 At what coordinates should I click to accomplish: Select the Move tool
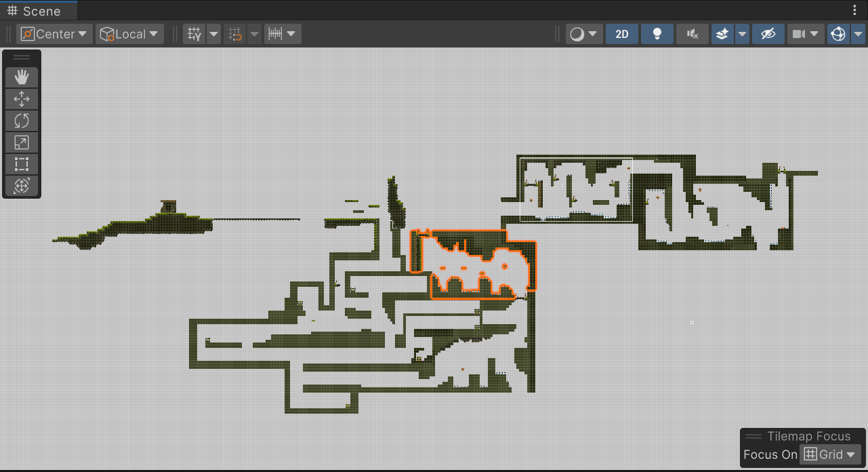pos(22,99)
